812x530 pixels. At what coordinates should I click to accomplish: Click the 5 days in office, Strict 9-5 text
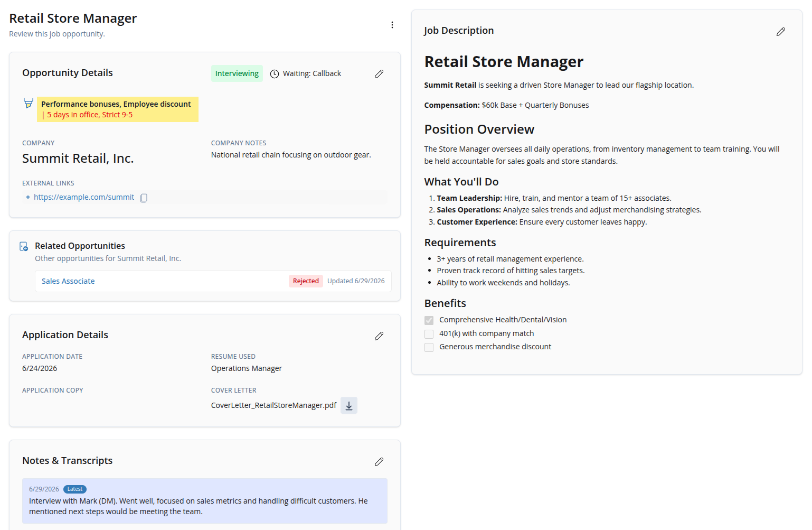(90, 115)
